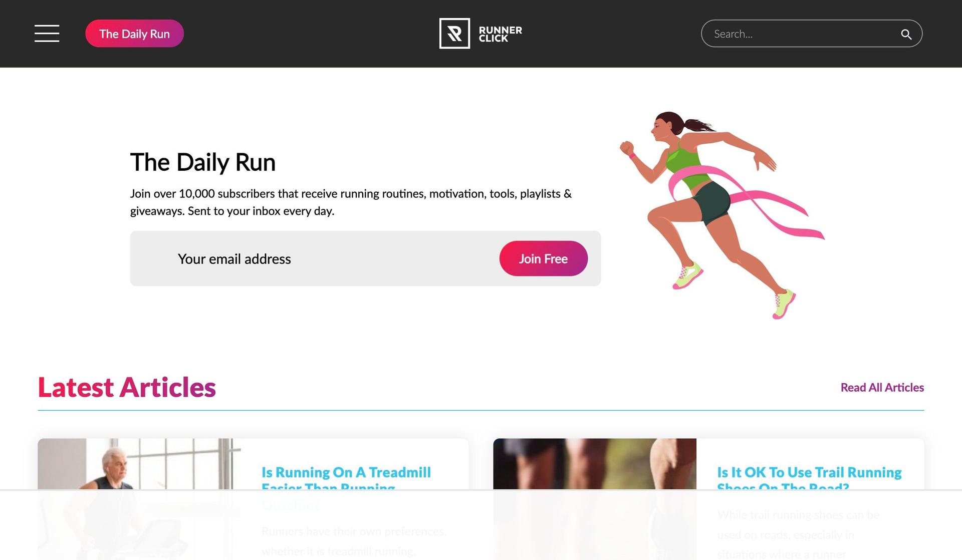Click the 'Join over 10,000 subscribers' paragraph
962x560 pixels.
point(351,202)
